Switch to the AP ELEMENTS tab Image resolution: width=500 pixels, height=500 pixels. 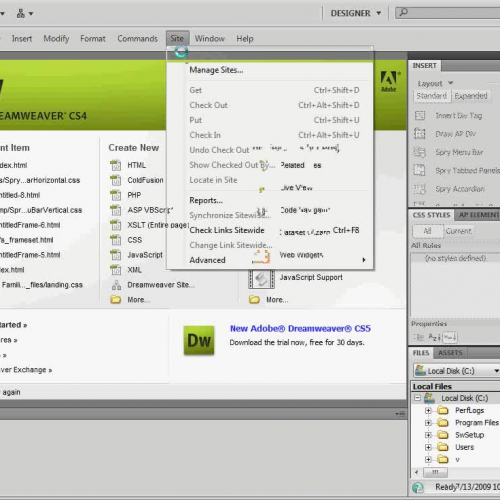click(x=479, y=215)
